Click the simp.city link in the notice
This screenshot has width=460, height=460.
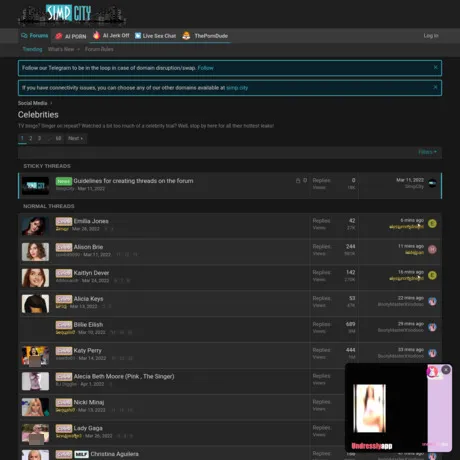click(237, 88)
